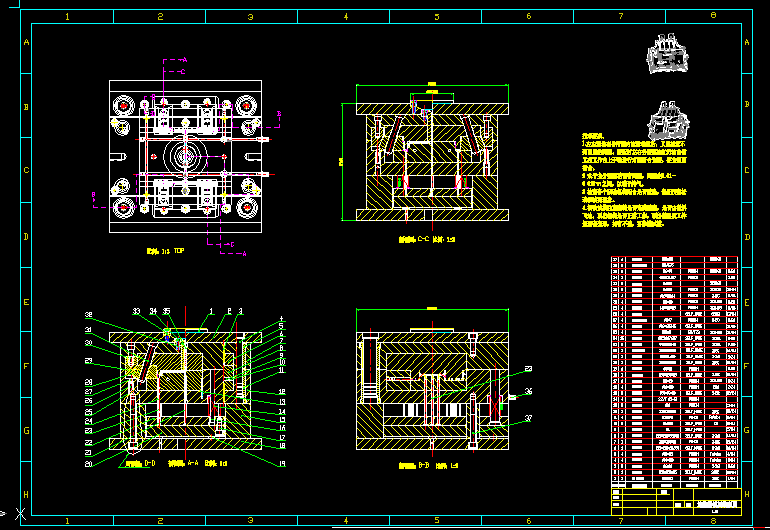Select part callout number 35

pyautogui.click(x=166, y=311)
